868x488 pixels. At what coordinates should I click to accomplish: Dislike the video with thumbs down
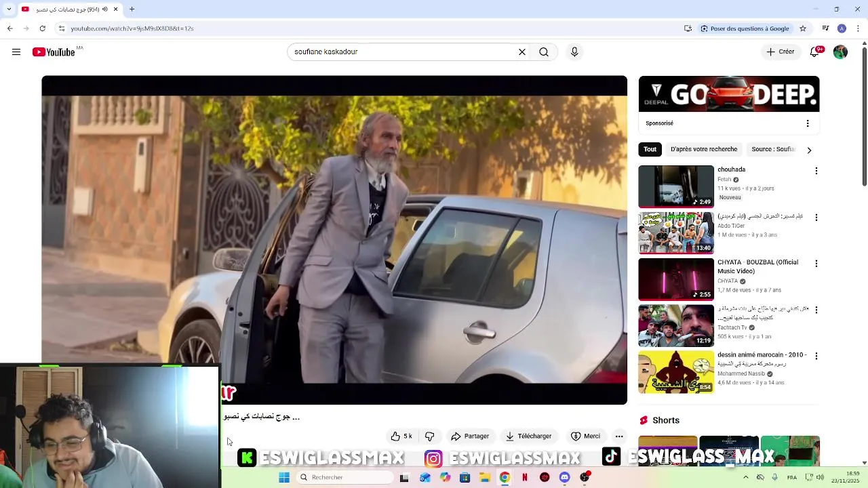pyautogui.click(x=429, y=436)
